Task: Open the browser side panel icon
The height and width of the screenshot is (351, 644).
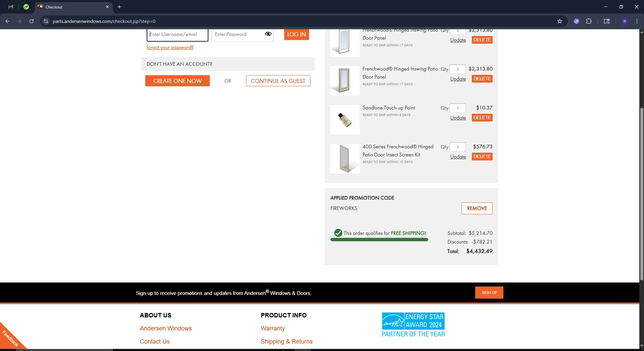Action: [x=607, y=21]
